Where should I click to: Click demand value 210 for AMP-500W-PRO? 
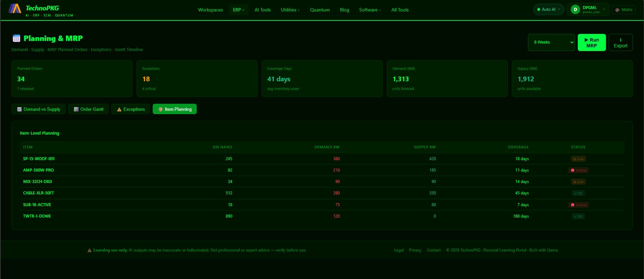point(336,170)
